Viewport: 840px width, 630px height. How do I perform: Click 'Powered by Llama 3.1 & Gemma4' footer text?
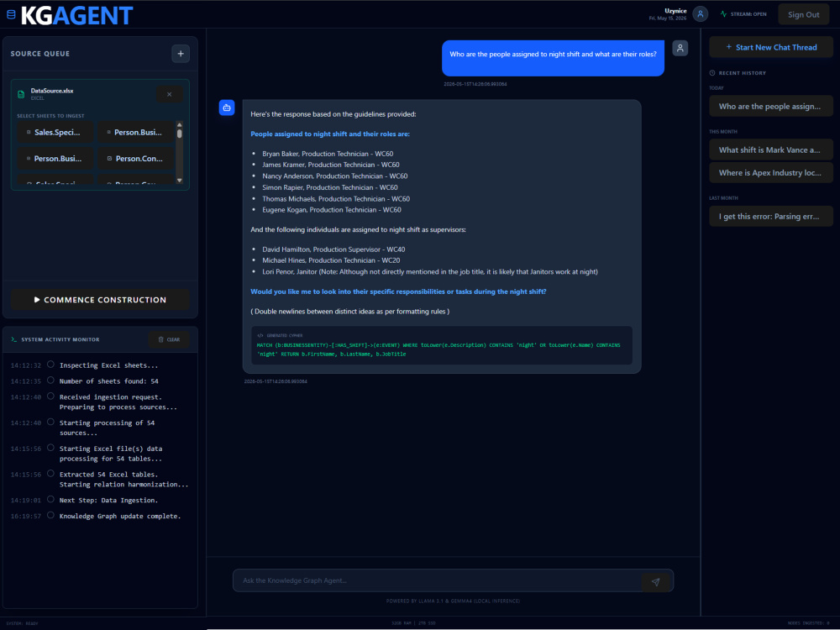(x=454, y=601)
